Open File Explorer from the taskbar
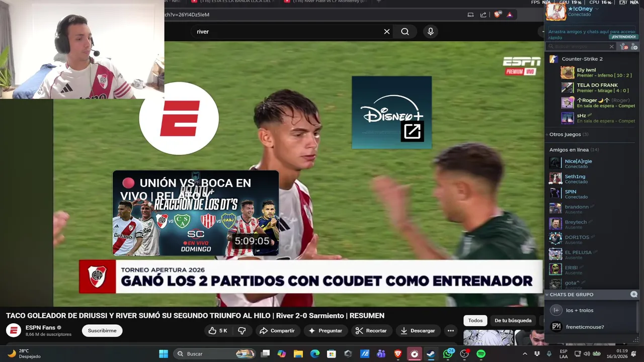Image resolution: width=644 pixels, height=362 pixels. click(298, 354)
